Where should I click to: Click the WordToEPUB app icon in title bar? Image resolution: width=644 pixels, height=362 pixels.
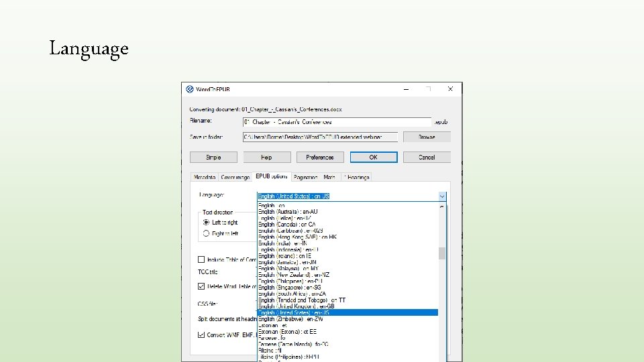click(189, 89)
